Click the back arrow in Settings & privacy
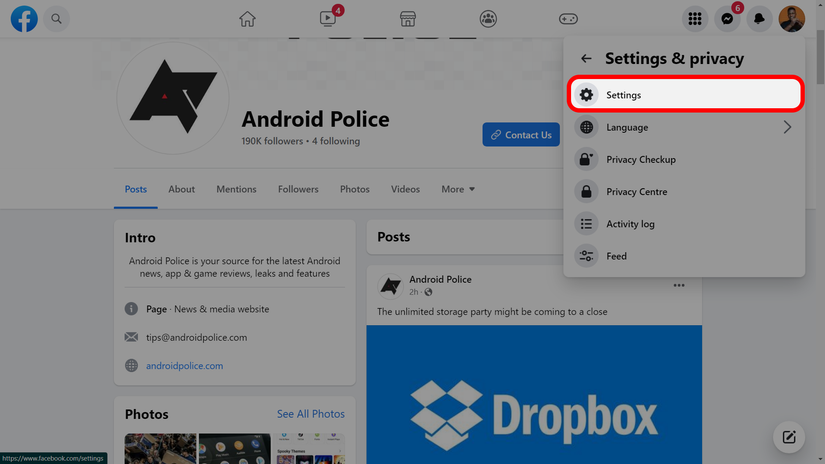The width and height of the screenshot is (825, 464). 586,58
